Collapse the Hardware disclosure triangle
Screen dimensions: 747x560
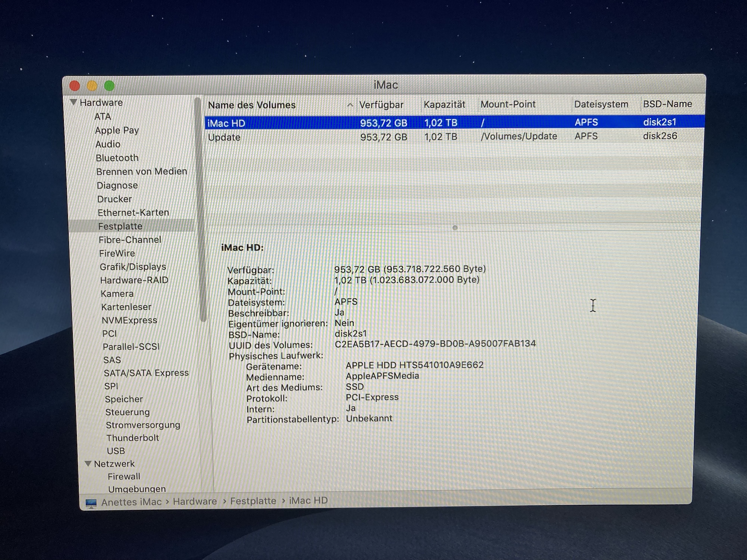pos(73,102)
